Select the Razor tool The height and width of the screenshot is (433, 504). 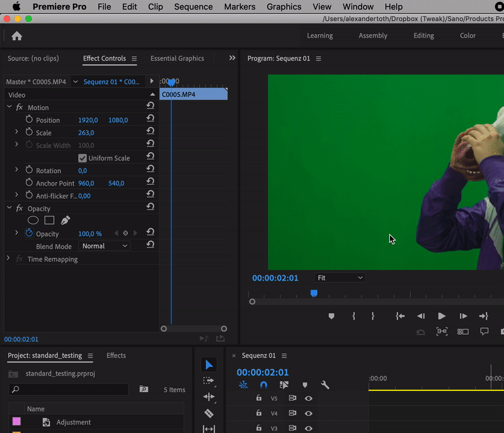click(x=209, y=413)
